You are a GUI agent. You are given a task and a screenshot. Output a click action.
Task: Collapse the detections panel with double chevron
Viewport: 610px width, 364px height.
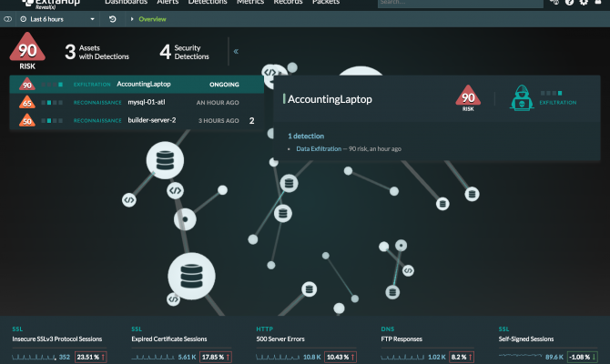click(x=236, y=51)
